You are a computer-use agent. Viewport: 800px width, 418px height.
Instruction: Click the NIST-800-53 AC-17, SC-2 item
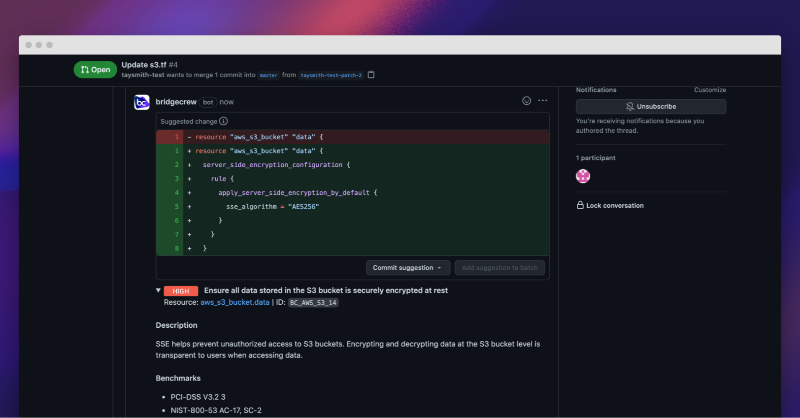pyautogui.click(x=216, y=410)
